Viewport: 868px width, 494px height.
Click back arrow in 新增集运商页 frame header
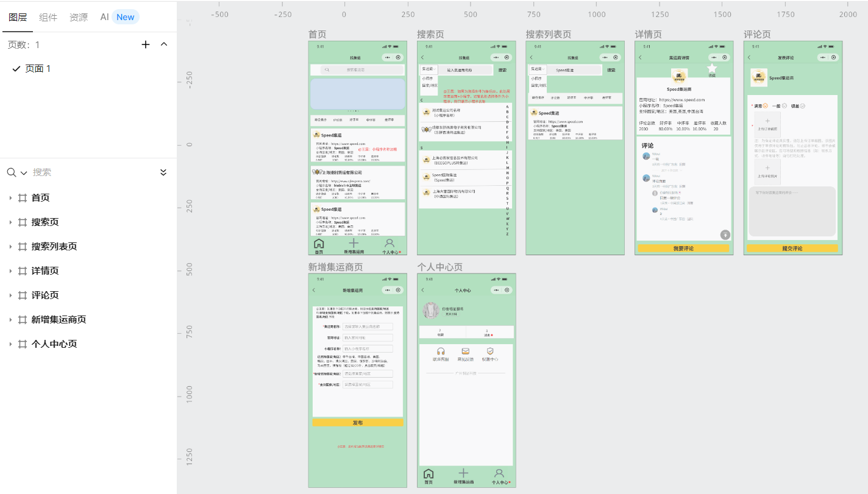[x=313, y=290]
